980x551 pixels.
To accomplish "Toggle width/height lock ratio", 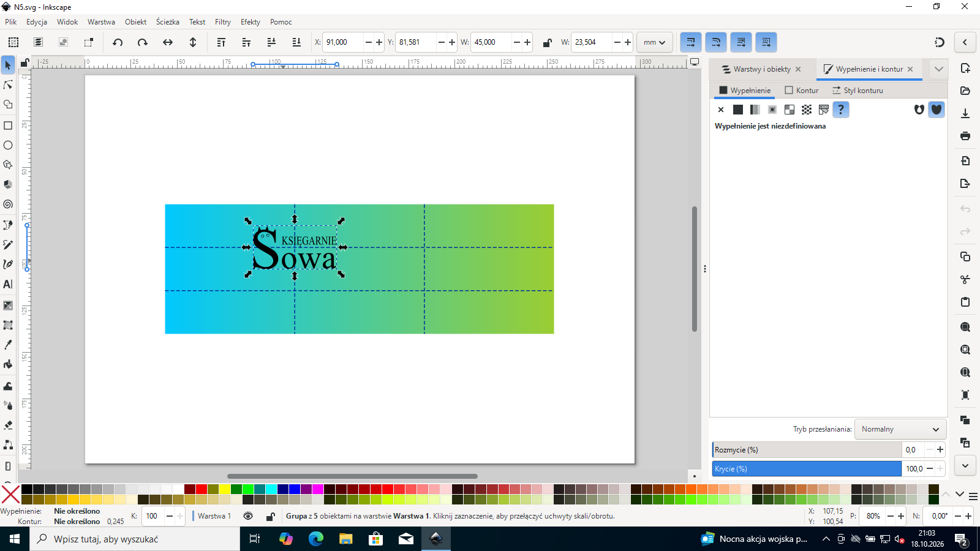I will (547, 42).
